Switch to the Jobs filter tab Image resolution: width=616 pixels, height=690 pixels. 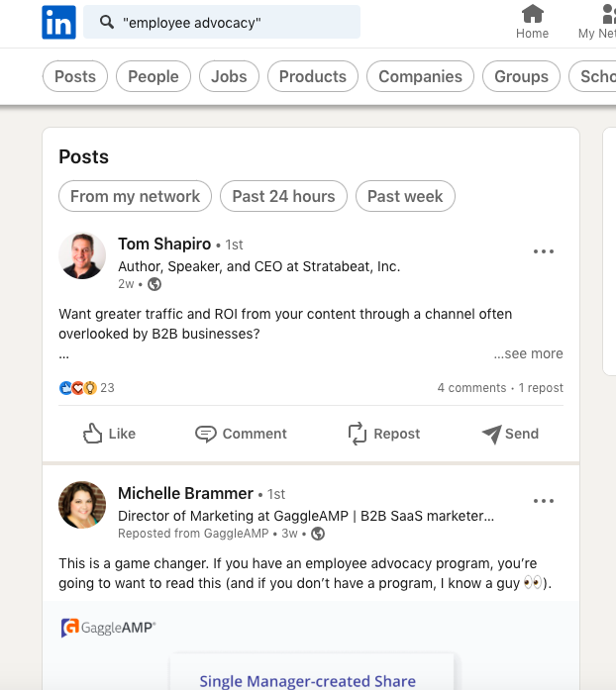(229, 76)
